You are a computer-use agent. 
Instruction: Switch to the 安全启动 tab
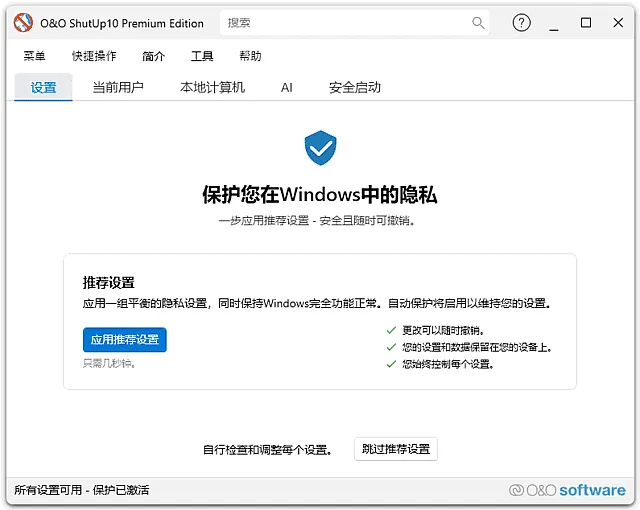[x=355, y=87]
